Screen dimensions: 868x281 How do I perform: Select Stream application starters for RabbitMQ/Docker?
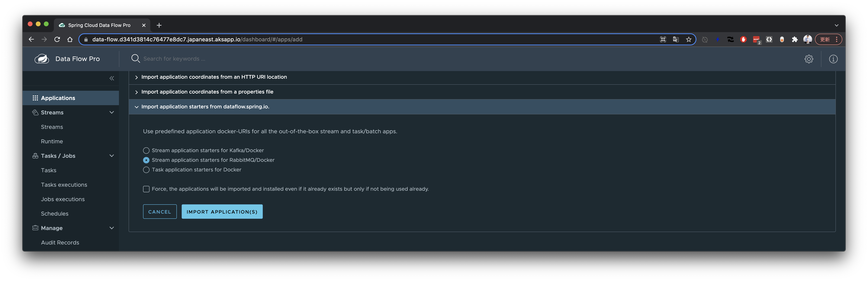tap(146, 160)
